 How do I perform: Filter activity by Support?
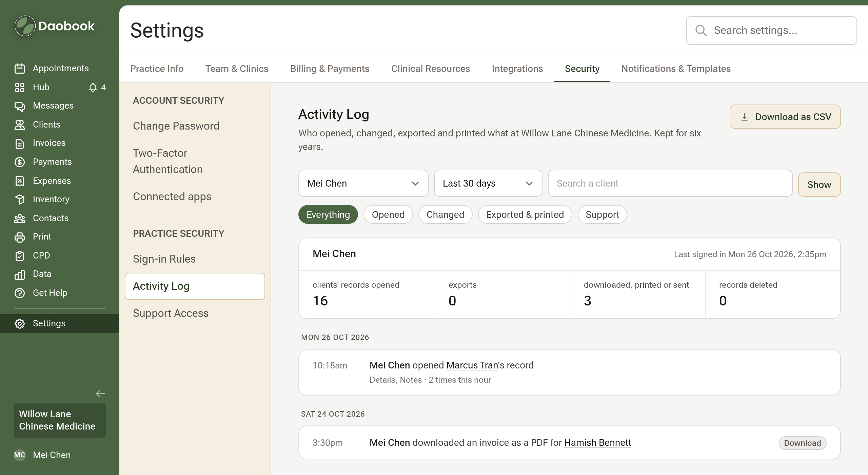pos(602,214)
